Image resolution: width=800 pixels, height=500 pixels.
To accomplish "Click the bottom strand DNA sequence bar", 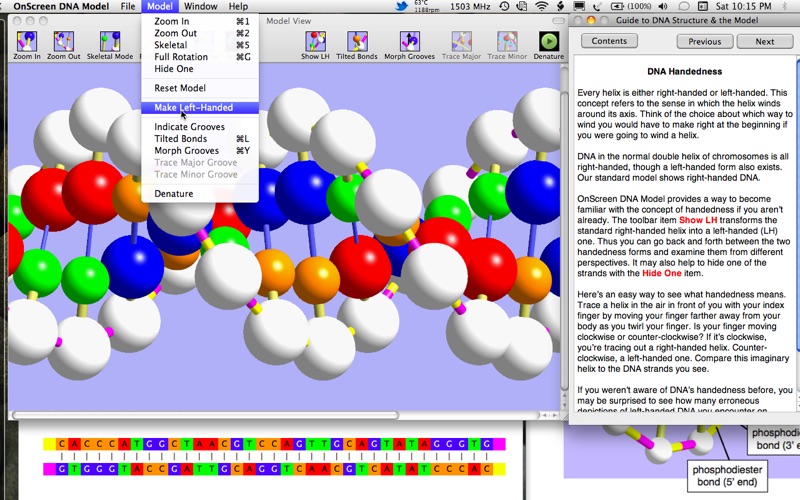I will click(274, 468).
